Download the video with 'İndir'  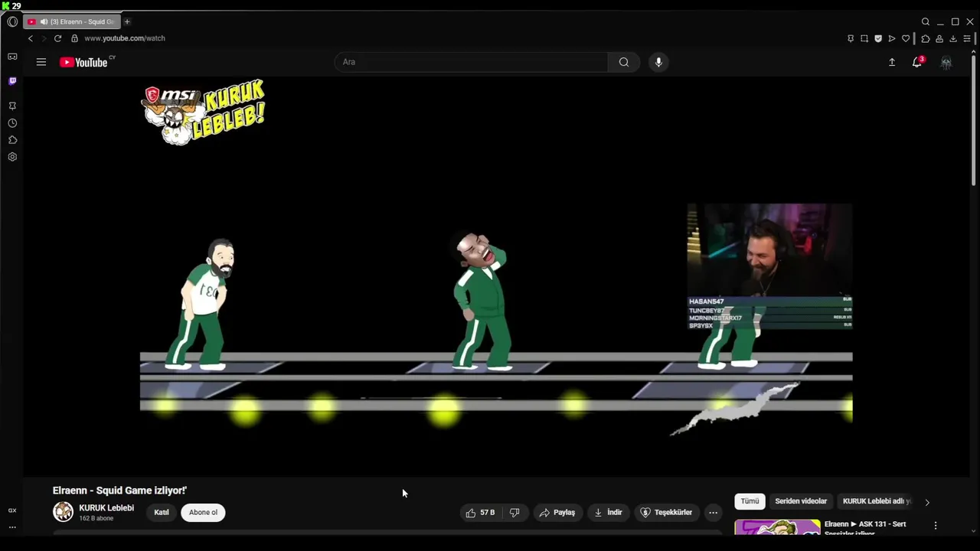point(609,513)
